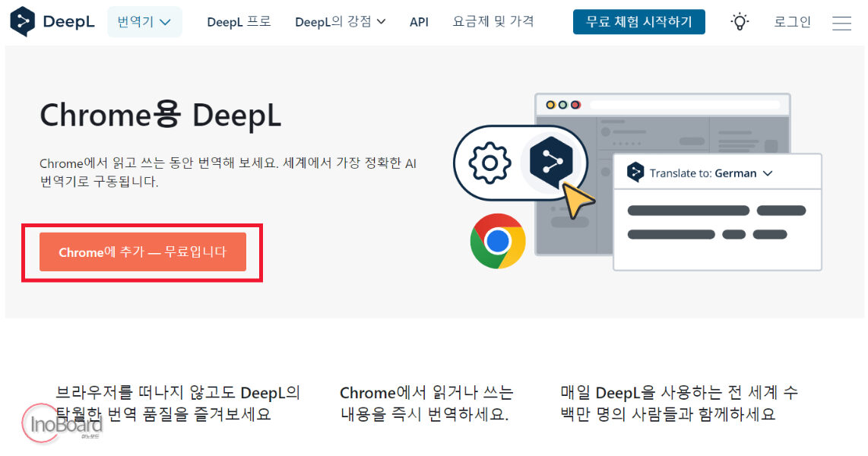868x456 pixels.
Task: Click 무료 체험 시작하기 button
Action: tap(638, 21)
